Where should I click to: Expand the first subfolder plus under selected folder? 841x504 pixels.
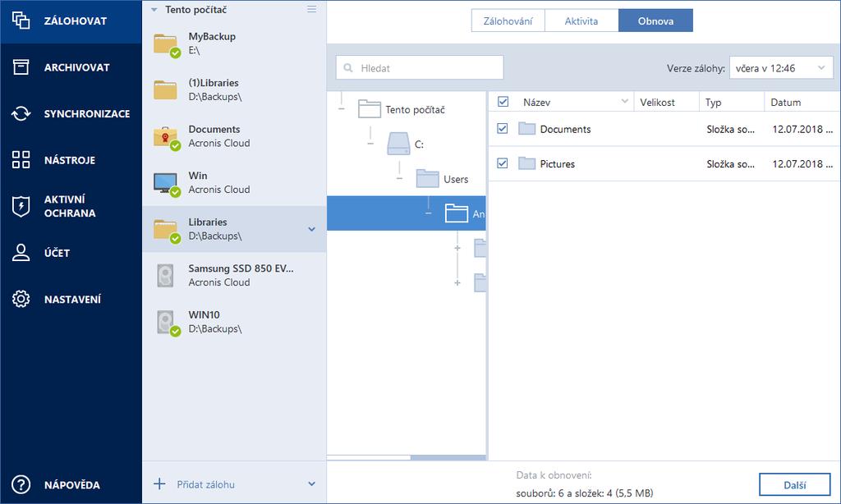coord(457,248)
